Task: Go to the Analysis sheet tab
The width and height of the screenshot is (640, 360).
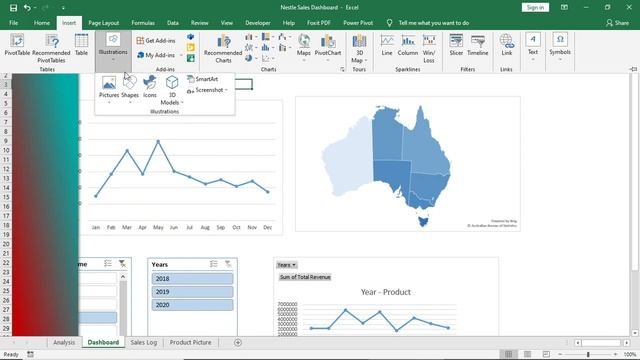Action: (x=64, y=342)
